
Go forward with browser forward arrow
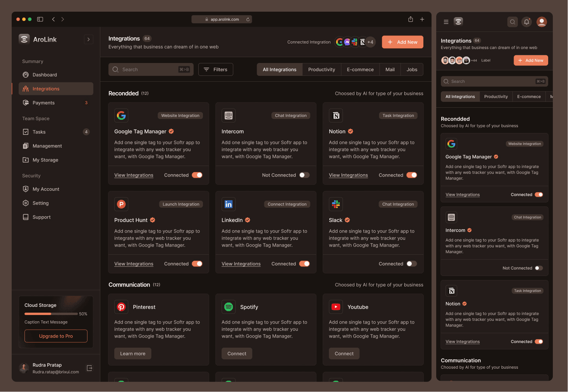tap(63, 19)
